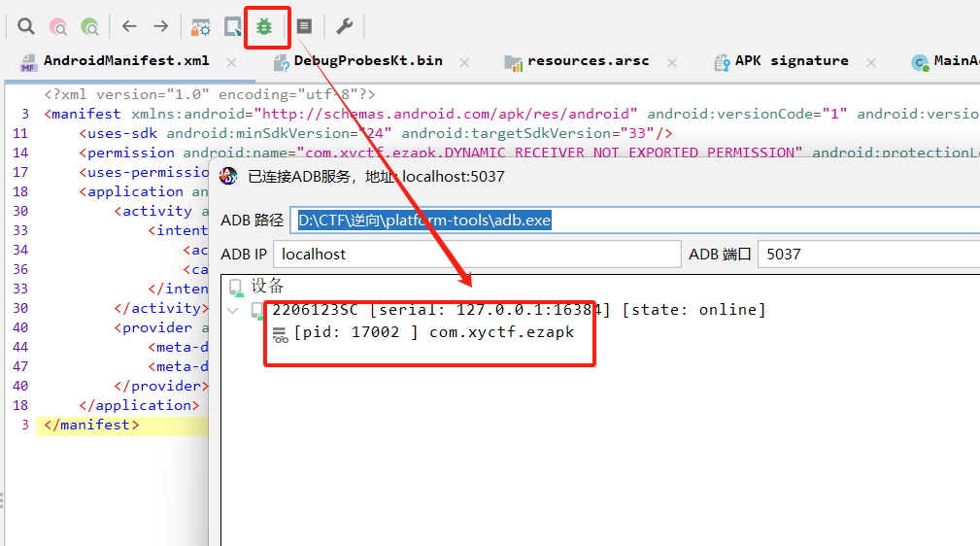This screenshot has height=546, width=980.
Task: Open preferences wrench icon
Action: coord(344,26)
